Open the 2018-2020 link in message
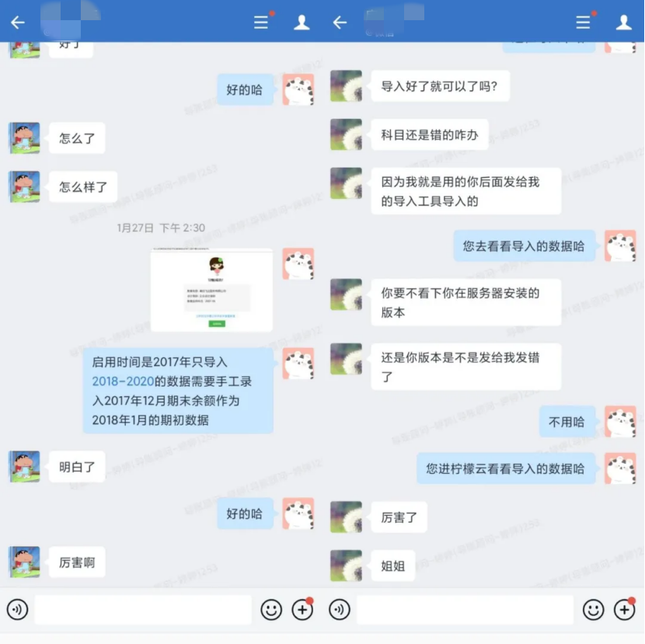This screenshot has width=645, height=644. [123, 381]
